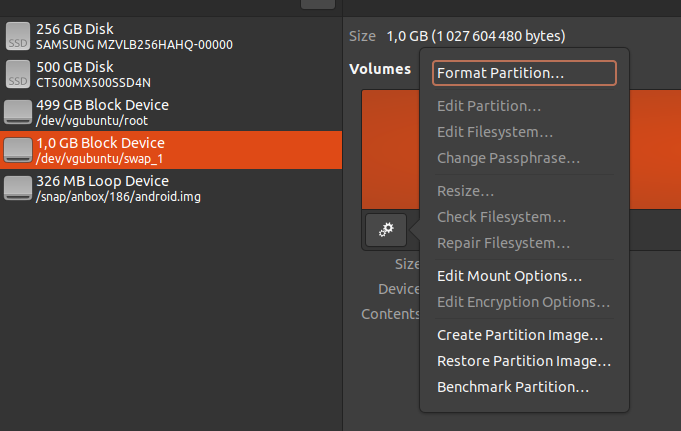Select the orange volume block in Volumes

click(x=390, y=149)
